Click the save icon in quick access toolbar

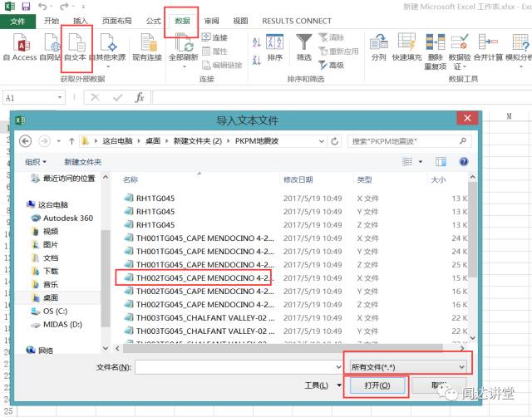point(26,6)
